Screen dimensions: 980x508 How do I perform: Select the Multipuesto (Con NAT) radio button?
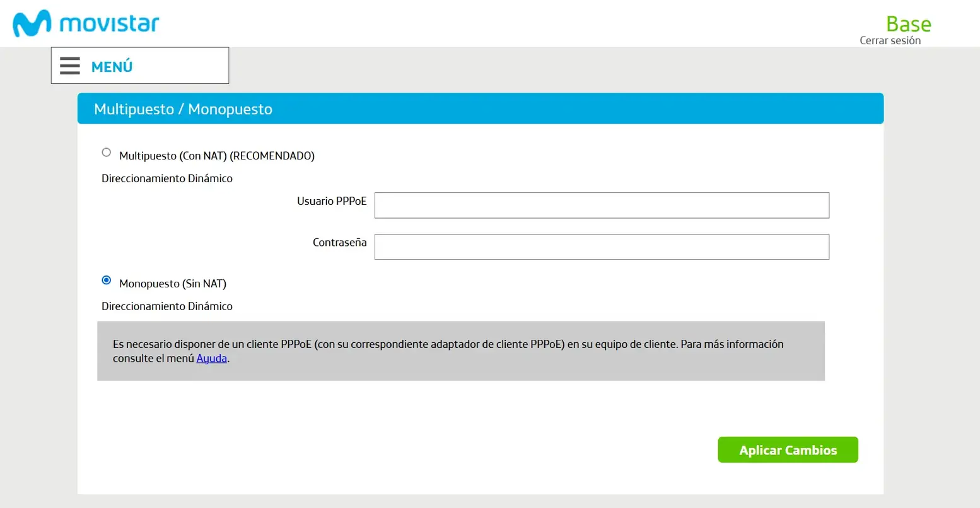107,153
